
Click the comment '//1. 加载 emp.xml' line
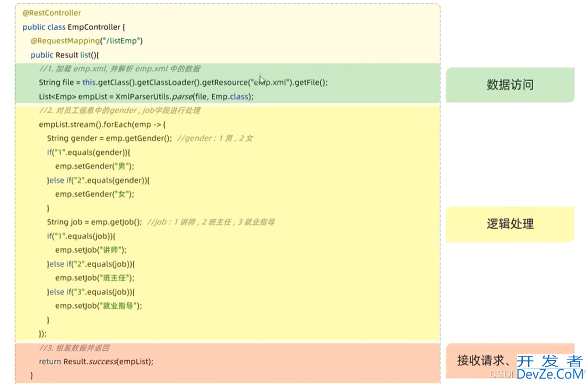tap(120, 69)
